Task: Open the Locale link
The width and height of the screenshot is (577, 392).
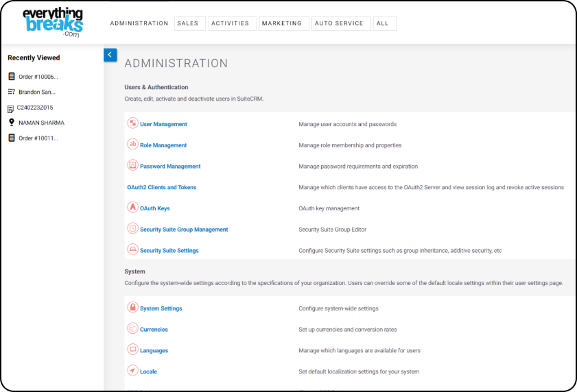Action: point(148,371)
